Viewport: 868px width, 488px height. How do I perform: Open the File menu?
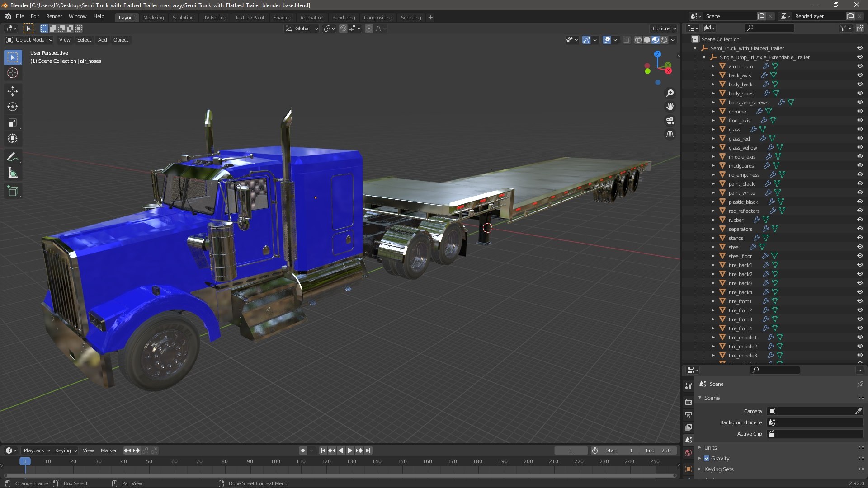click(20, 16)
